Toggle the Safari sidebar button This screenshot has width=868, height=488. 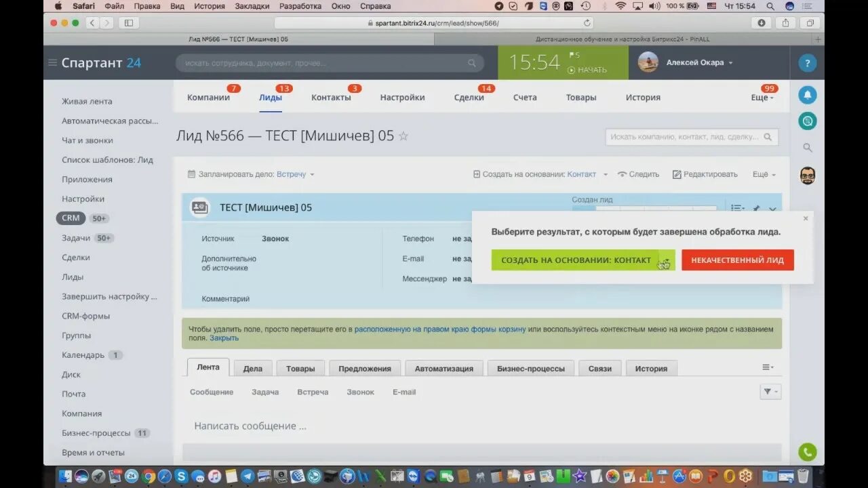[x=129, y=23]
